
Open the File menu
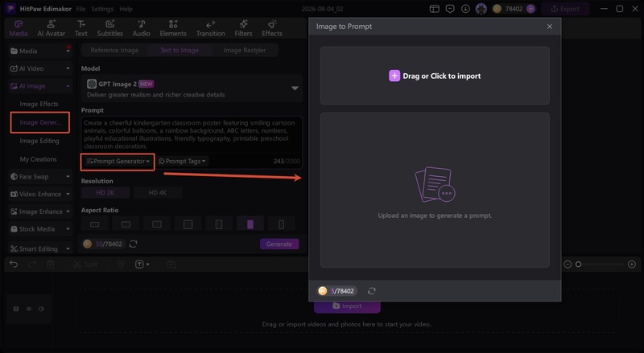[x=81, y=9]
